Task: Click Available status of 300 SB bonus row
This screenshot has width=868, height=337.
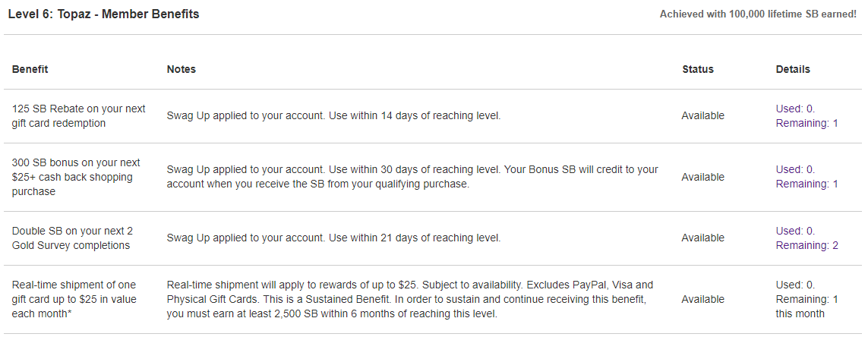Action: pyautogui.click(x=702, y=177)
